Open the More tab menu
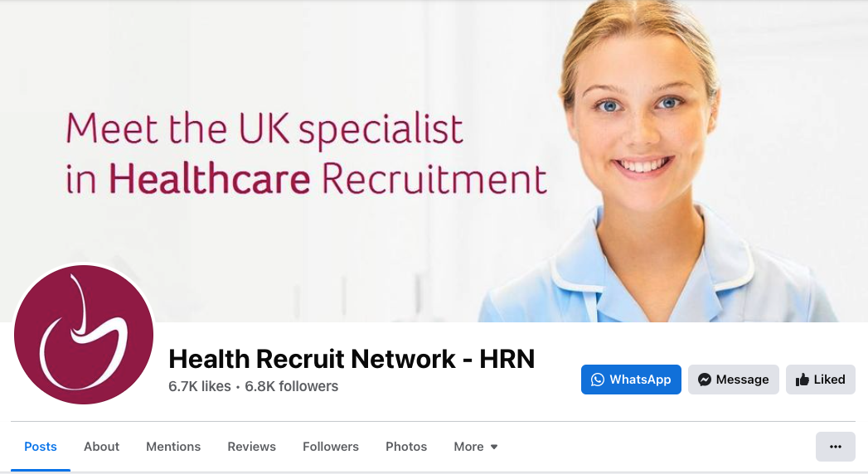868x474 pixels. click(x=476, y=447)
